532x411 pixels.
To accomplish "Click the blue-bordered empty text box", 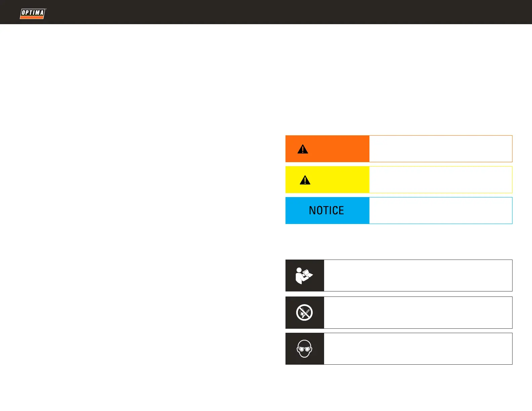I will click(441, 211).
